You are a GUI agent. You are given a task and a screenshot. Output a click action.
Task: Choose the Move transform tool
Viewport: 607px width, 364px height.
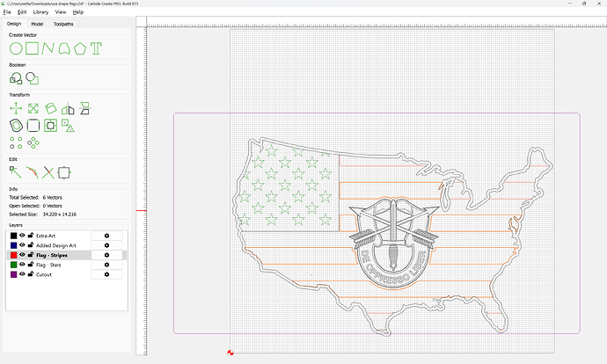click(16, 108)
